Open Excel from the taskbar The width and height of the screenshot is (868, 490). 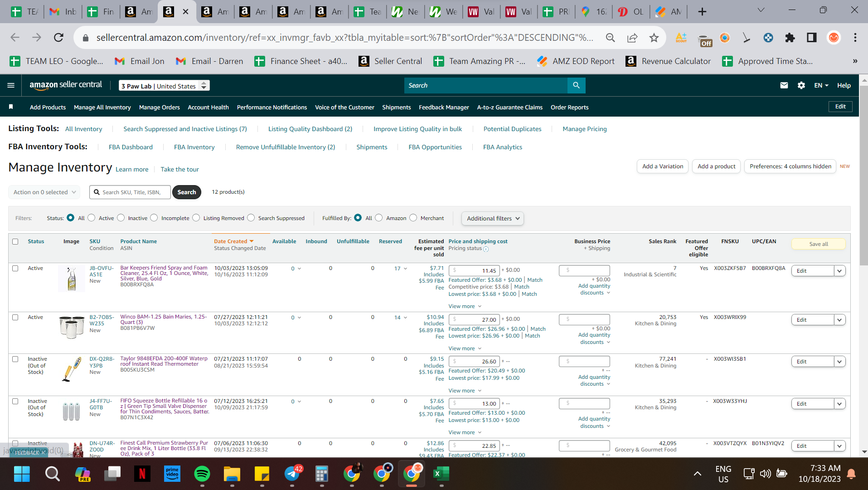point(441,474)
